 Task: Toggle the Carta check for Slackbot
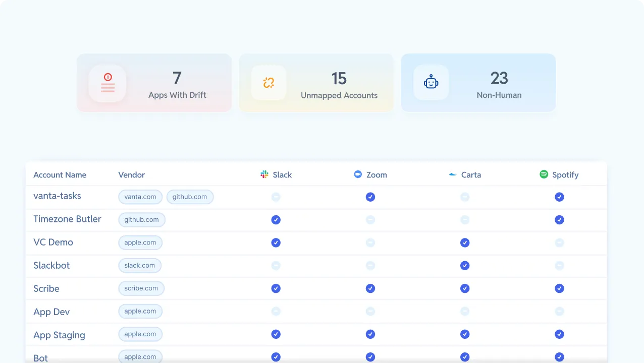tap(465, 265)
